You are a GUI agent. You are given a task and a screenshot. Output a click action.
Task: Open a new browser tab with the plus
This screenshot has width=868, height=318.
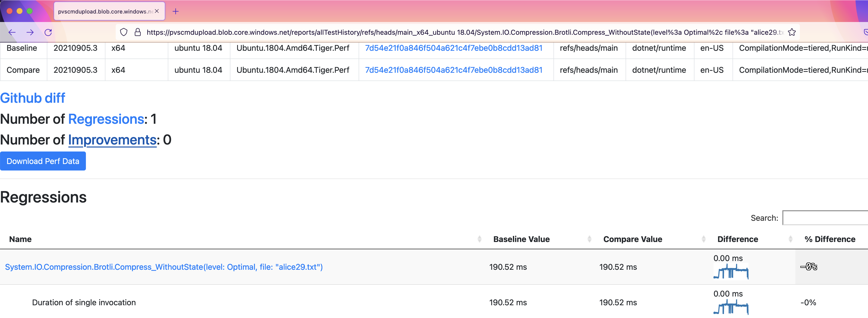click(176, 11)
